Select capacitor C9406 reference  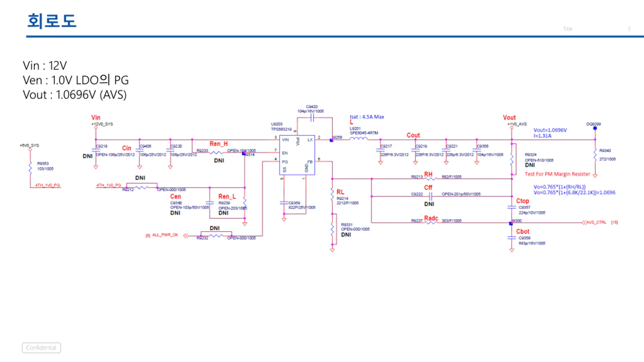point(145,146)
